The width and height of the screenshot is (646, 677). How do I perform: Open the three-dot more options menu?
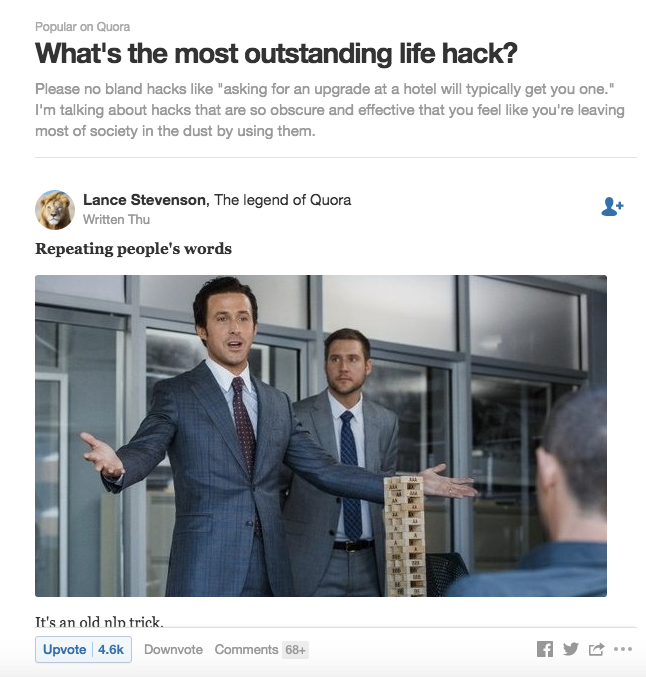622,649
